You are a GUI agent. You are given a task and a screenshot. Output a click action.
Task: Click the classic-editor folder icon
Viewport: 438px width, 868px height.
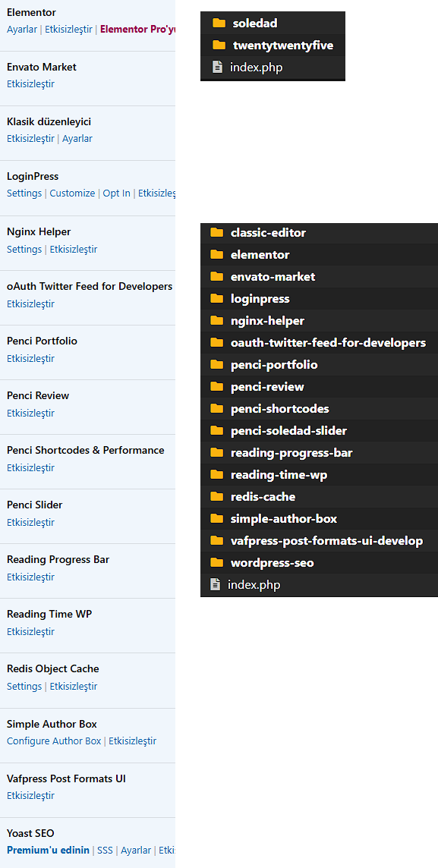point(216,232)
